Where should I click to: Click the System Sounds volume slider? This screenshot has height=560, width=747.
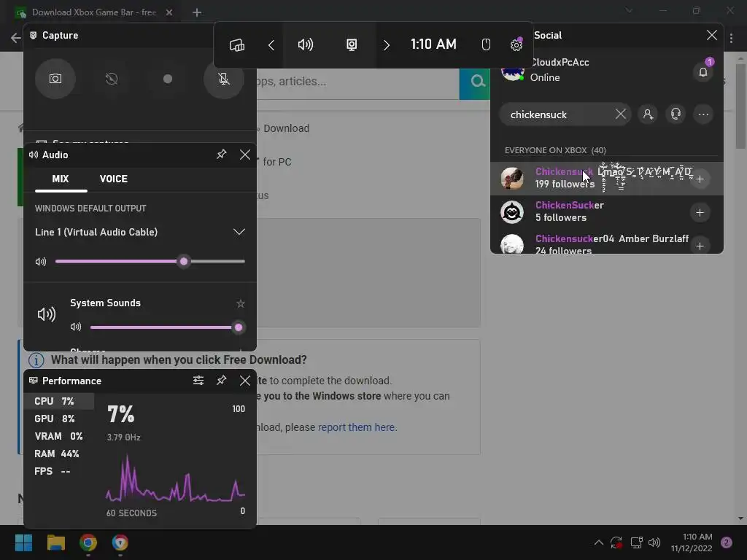click(167, 327)
